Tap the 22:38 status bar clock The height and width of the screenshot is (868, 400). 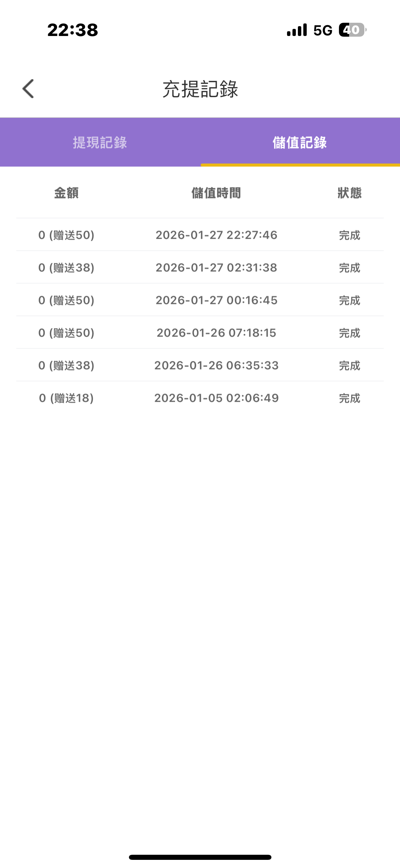pos(73,30)
